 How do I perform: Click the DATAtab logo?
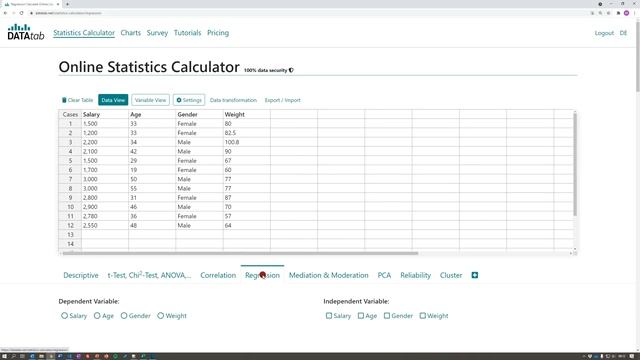(26, 32)
